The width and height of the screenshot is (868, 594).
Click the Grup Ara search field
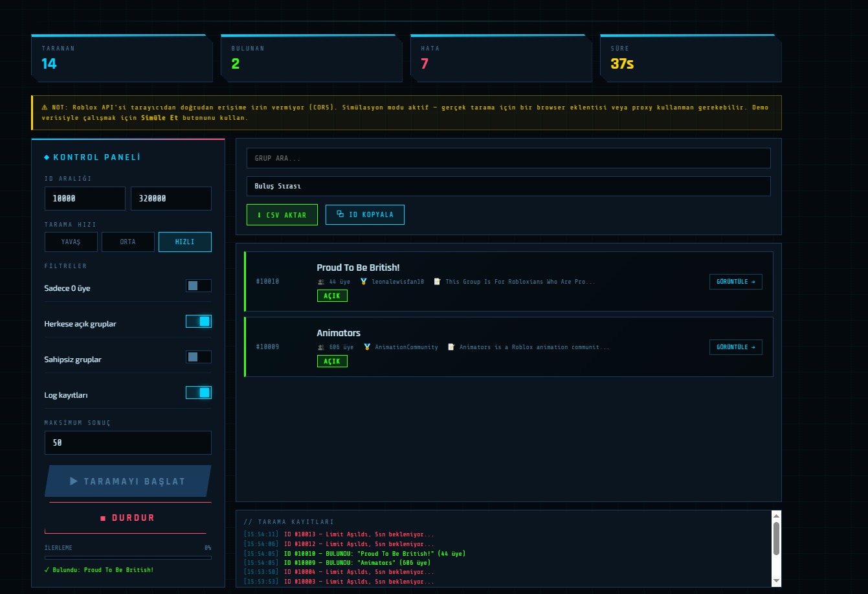point(508,158)
